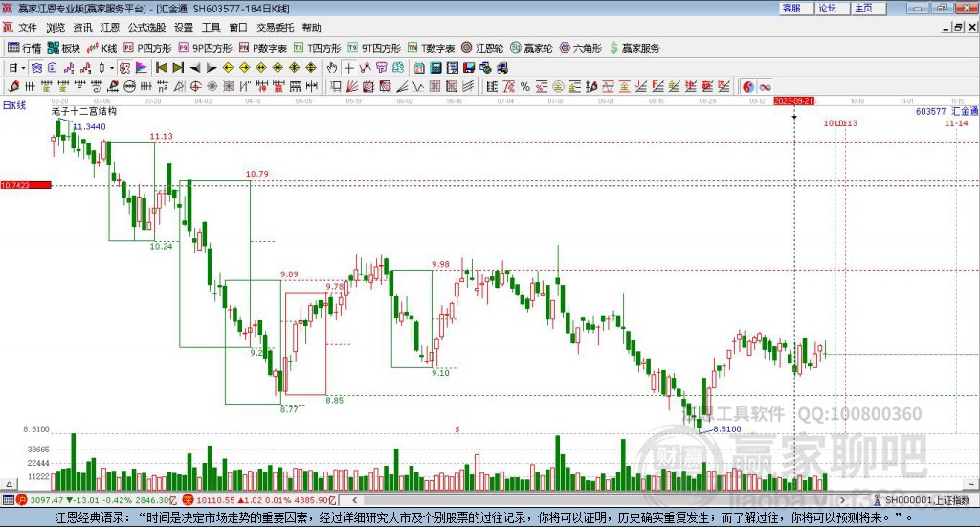This screenshot has width=980, height=527.
Task: Open the P四方形 tool
Action: click(146, 48)
